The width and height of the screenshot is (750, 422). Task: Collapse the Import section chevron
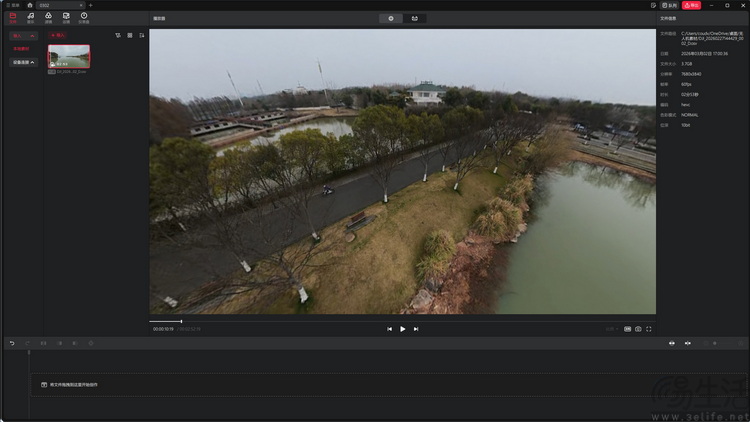32,36
